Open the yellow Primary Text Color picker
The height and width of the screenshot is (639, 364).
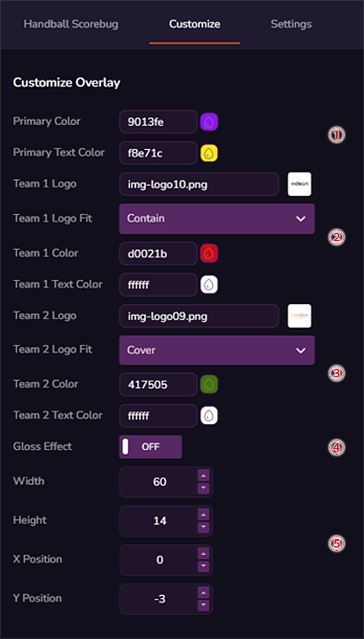coord(209,153)
